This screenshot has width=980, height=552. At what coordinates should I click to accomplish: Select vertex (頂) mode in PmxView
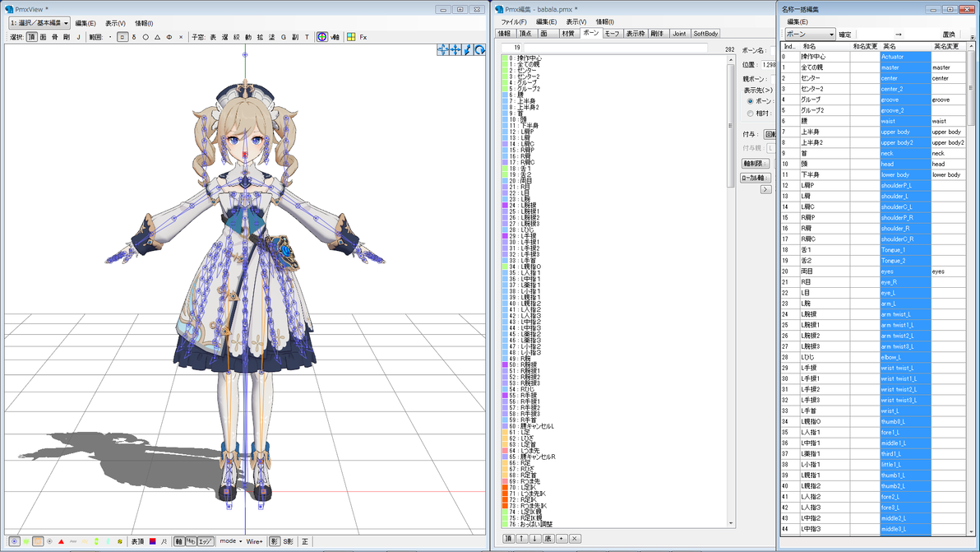(32, 38)
